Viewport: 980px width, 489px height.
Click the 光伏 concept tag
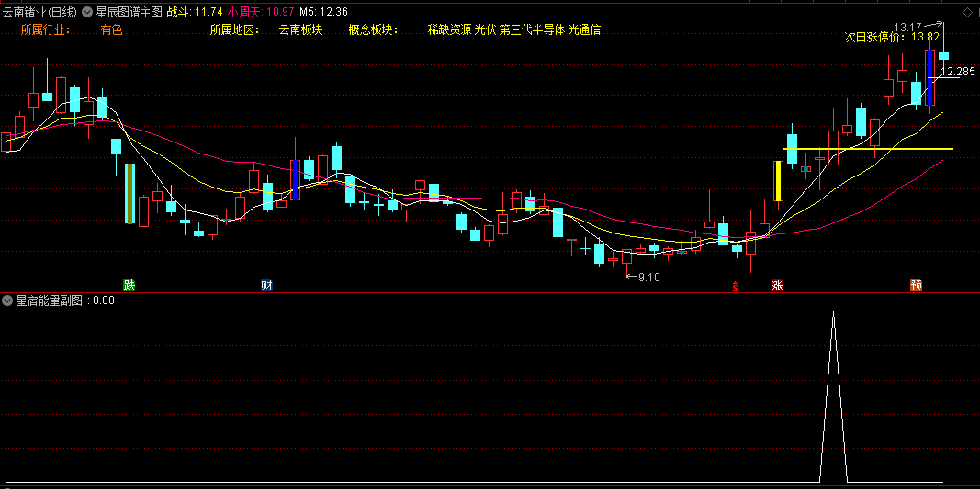[x=485, y=29]
